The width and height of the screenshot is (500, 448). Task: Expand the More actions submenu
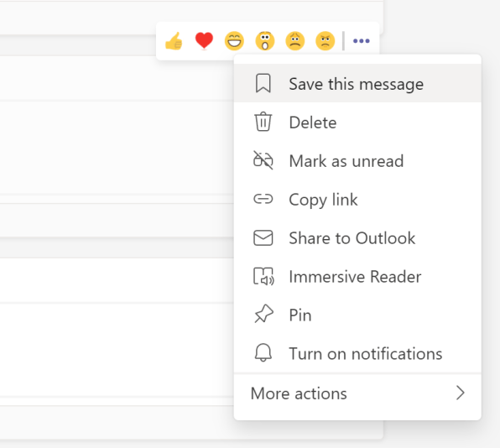tap(357, 393)
